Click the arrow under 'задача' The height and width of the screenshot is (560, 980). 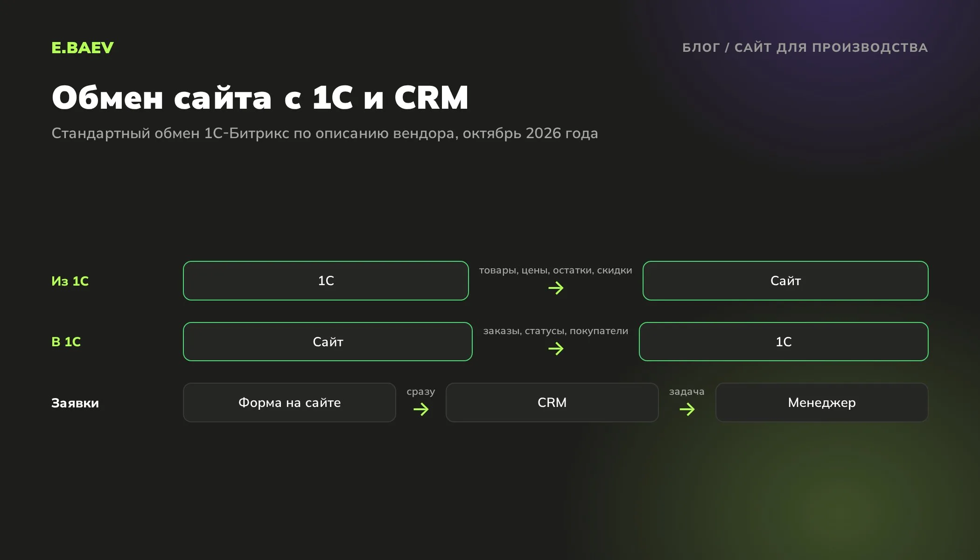point(687,409)
